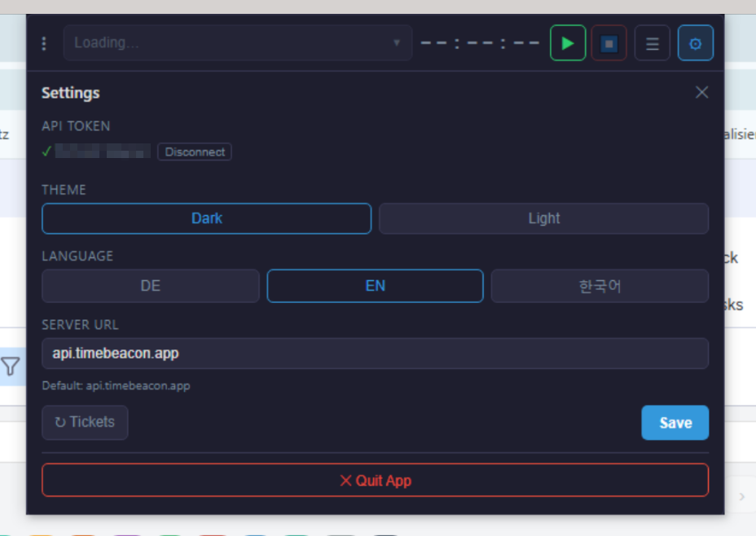The width and height of the screenshot is (756, 536).
Task: Switch theme to Light
Action: tap(543, 218)
